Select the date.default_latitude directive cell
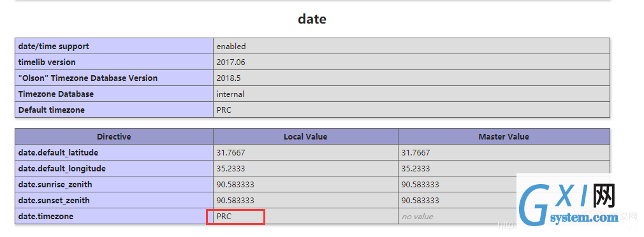The height and width of the screenshot is (237, 644). coord(114,152)
